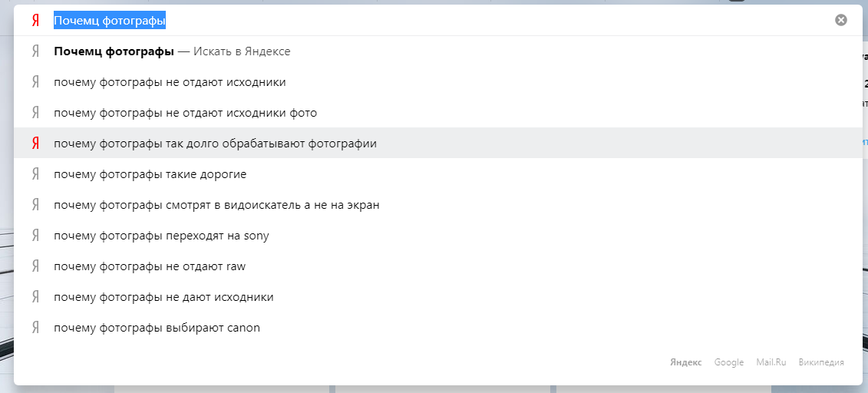This screenshot has height=393, width=868.
Task: Switch search engine to Яндекс
Action: pyautogui.click(x=686, y=362)
